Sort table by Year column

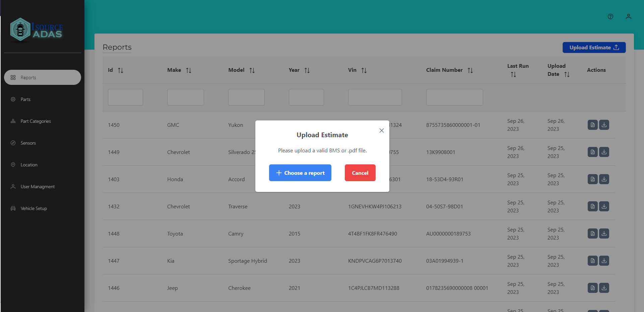(x=307, y=70)
